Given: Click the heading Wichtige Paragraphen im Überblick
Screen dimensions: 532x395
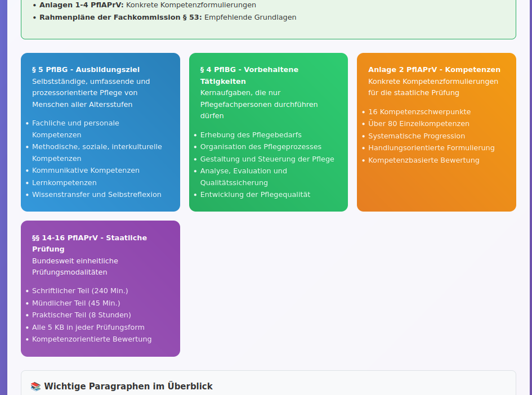Looking at the screenshot, I should [x=128, y=387].
